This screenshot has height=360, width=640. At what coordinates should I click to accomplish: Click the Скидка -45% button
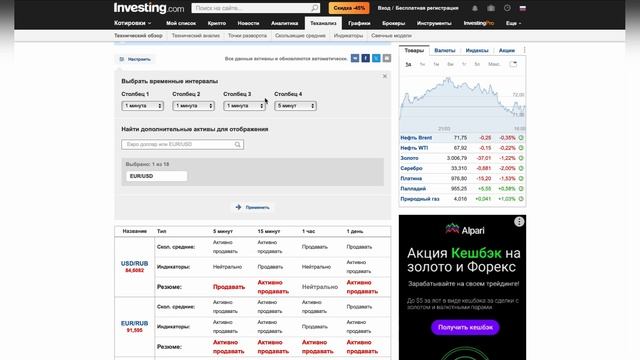click(x=349, y=8)
